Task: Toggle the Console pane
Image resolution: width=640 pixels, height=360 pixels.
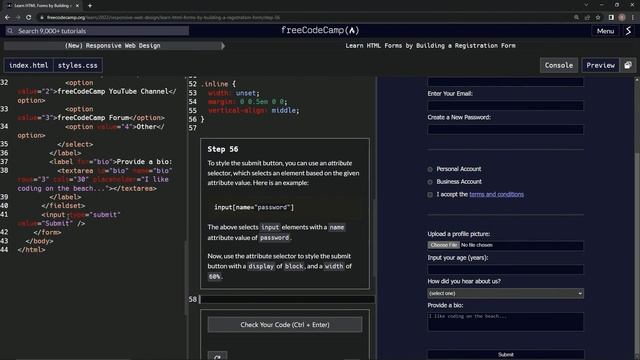Action: 558,65
